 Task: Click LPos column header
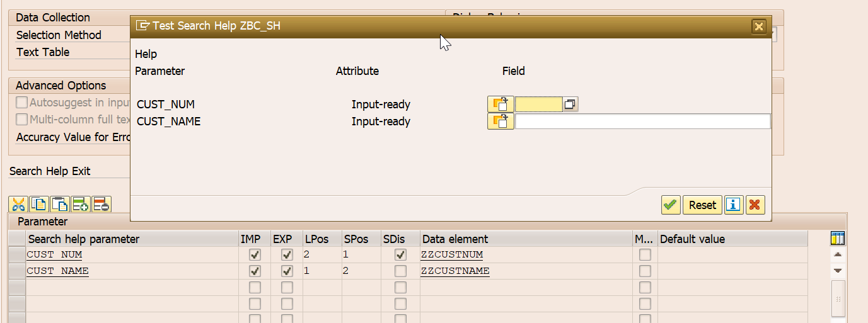tap(321, 239)
